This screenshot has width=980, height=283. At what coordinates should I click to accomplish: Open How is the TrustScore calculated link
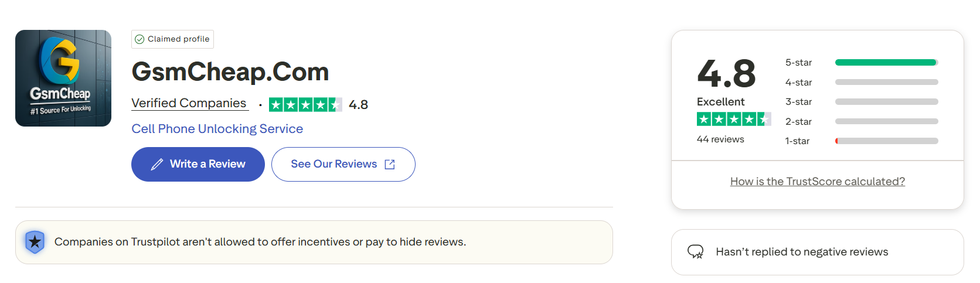click(x=817, y=182)
